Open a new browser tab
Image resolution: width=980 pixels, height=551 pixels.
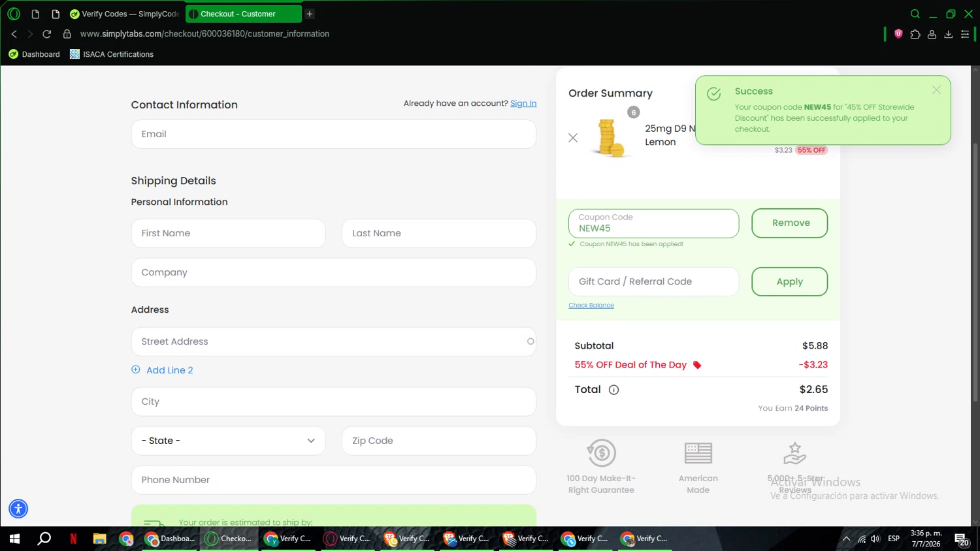point(310,14)
